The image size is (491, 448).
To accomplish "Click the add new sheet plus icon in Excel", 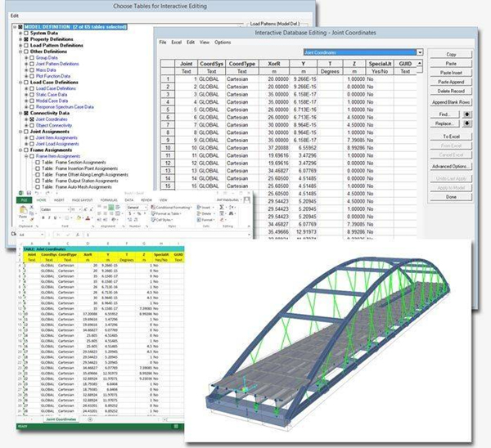I will pos(90,419).
